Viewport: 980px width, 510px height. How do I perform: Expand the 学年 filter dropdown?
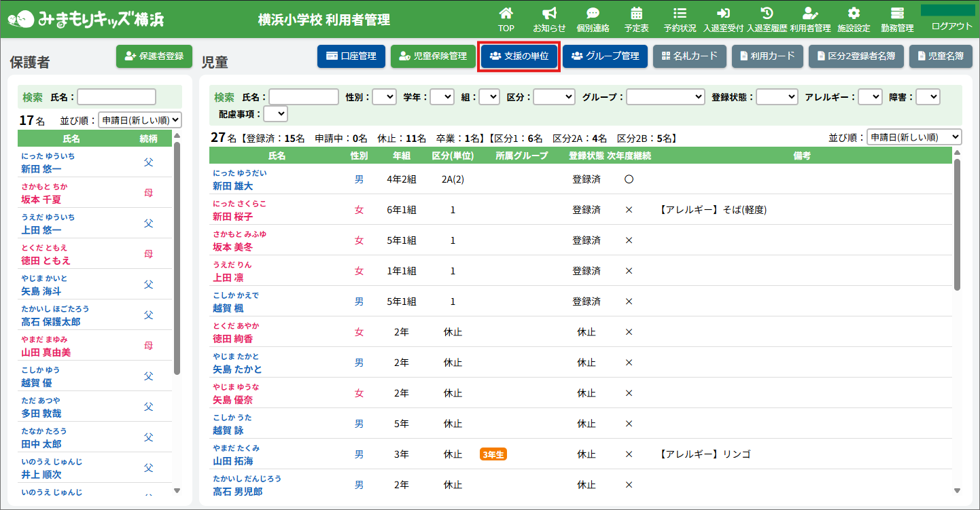(442, 97)
